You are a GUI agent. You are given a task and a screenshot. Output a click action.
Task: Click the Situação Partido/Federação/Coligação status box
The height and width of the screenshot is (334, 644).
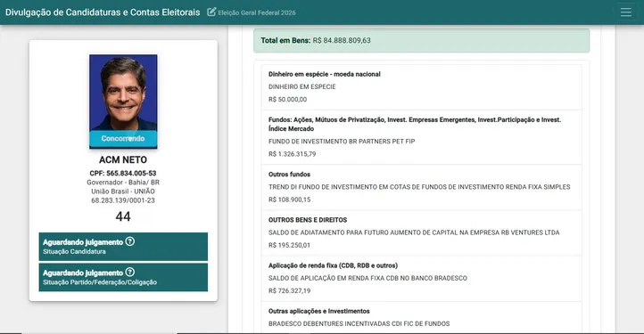(x=123, y=277)
